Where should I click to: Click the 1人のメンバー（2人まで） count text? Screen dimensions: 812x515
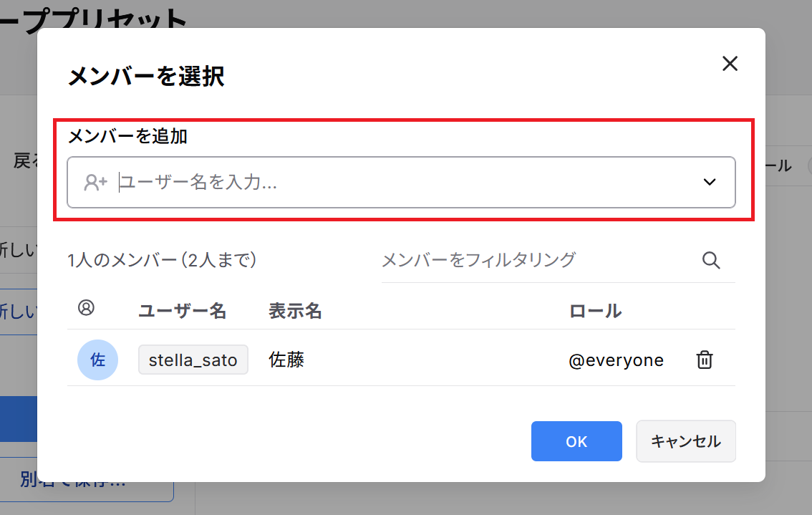point(162,259)
